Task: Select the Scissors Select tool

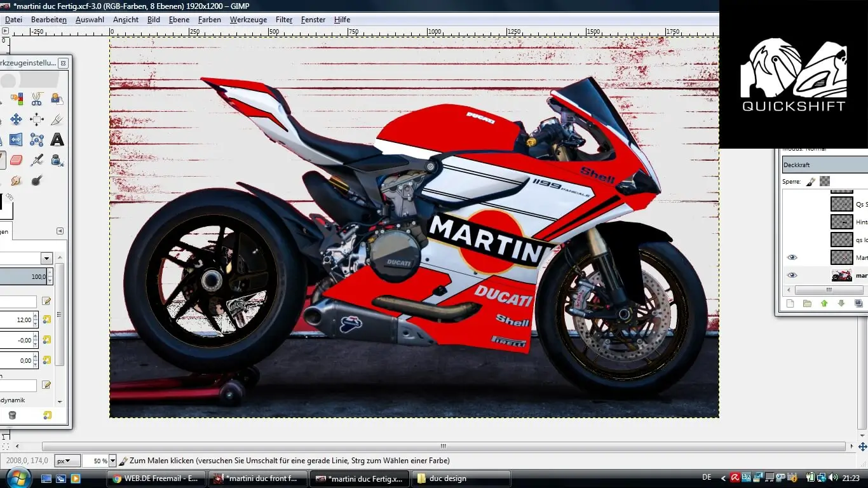Action: (x=37, y=99)
